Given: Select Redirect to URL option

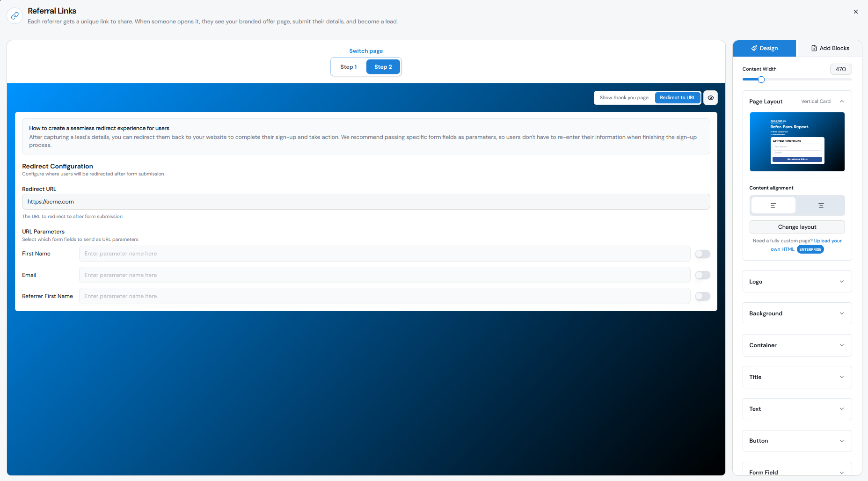Looking at the screenshot, I should tap(678, 98).
